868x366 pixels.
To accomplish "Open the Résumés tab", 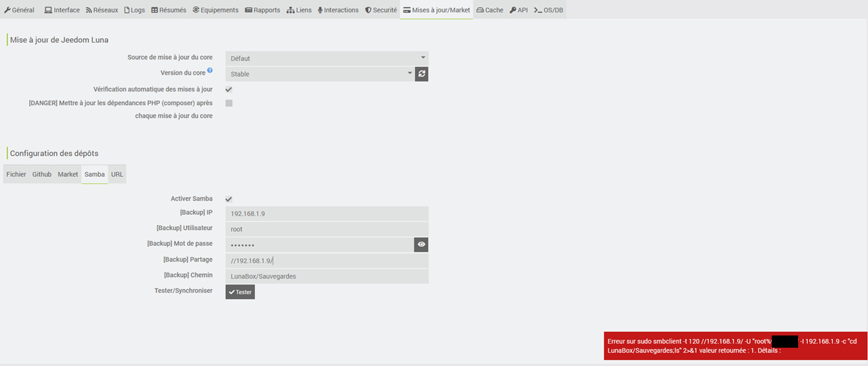I will click(x=168, y=10).
